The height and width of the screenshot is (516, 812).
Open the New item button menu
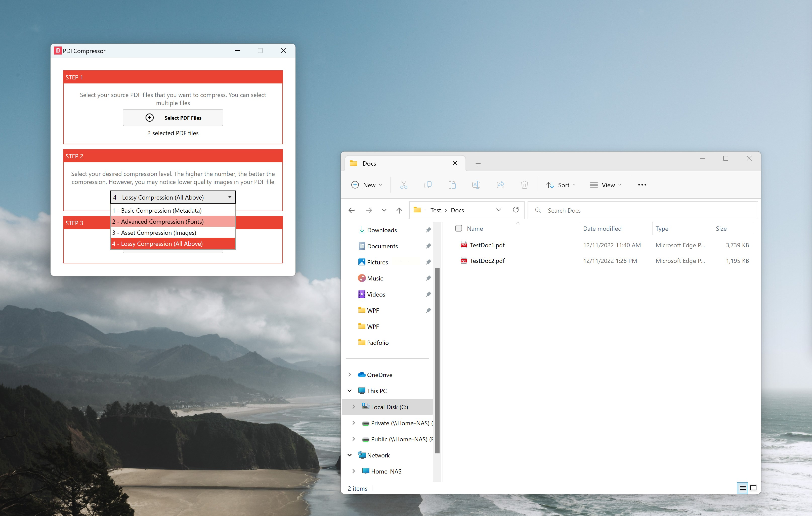(x=367, y=185)
